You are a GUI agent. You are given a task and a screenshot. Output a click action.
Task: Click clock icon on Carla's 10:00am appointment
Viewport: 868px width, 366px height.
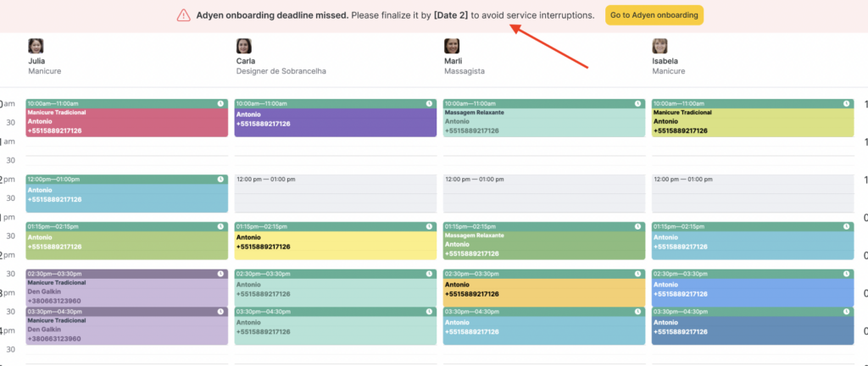(x=429, y=103)
